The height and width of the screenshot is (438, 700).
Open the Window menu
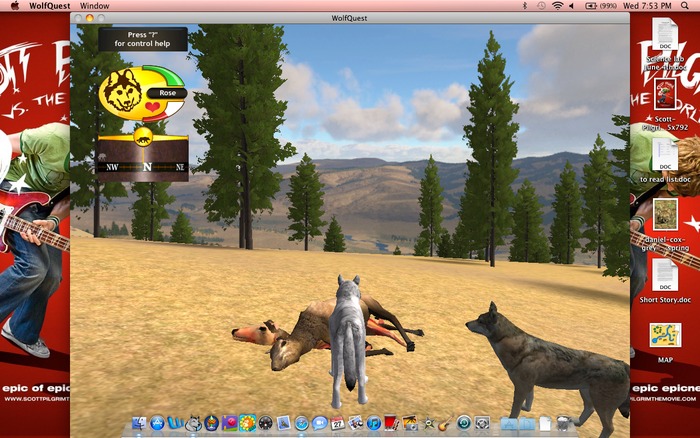pyautogui.click(x=95, y=6)
